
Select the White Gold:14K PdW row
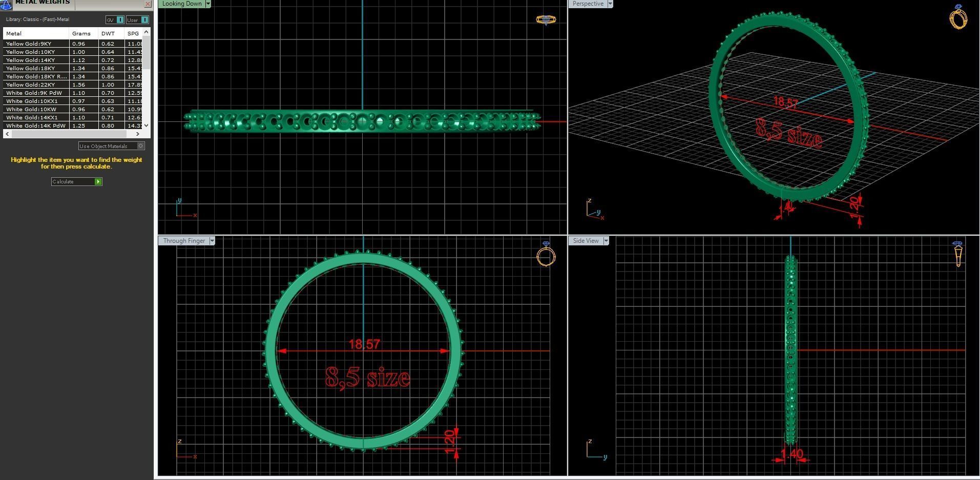click(x=73, y=125)
